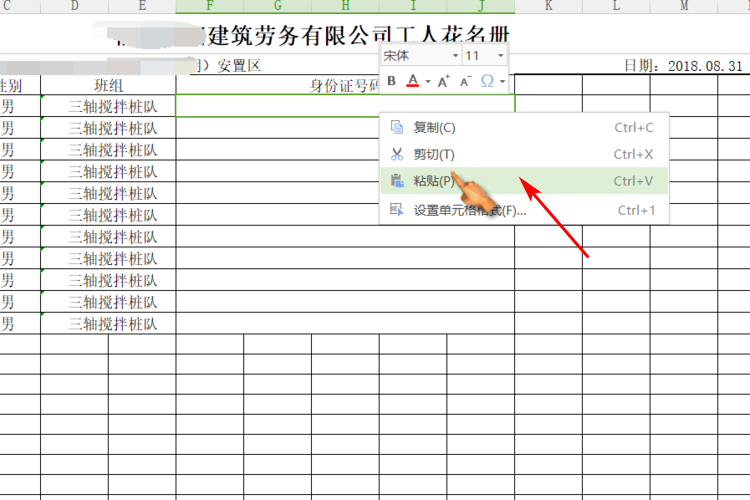Viewport: 750px width, 500px height.
Task: Click the format cells icon in the context menu
Action: coord(397,210)
